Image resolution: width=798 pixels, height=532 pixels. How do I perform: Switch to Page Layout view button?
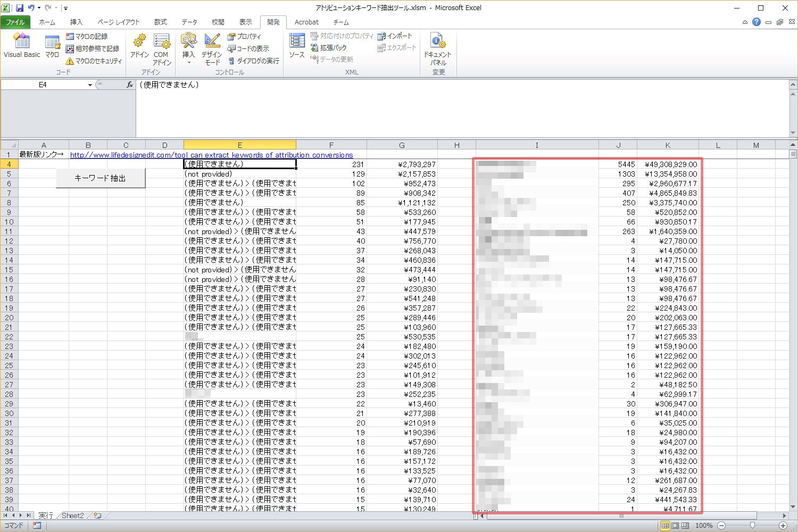675,526
